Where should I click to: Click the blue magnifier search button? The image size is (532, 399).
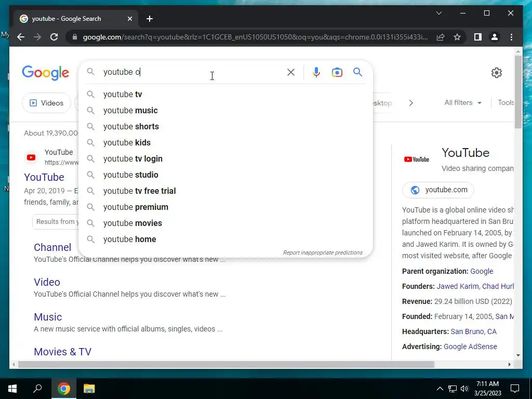(357, 72)
